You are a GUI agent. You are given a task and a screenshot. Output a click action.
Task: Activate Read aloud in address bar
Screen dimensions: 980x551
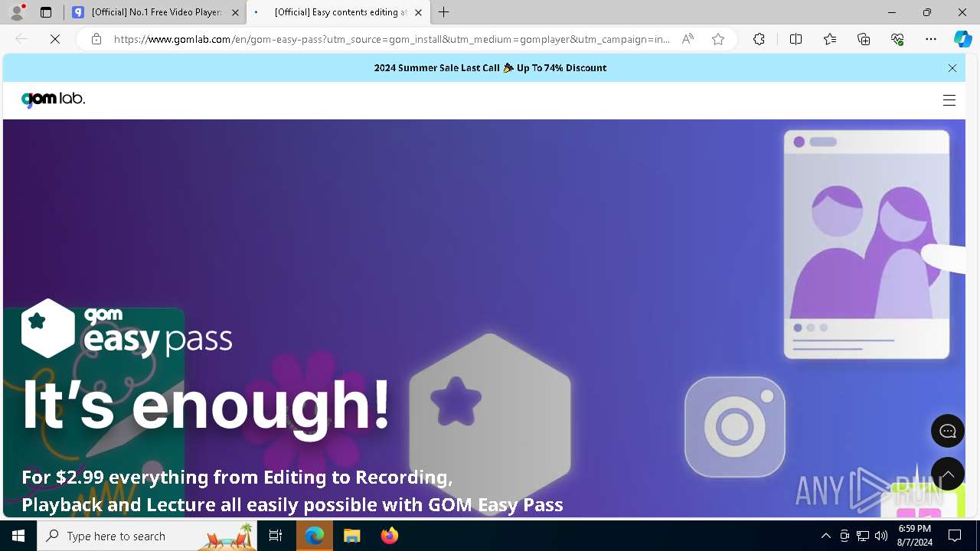[688, 39]
